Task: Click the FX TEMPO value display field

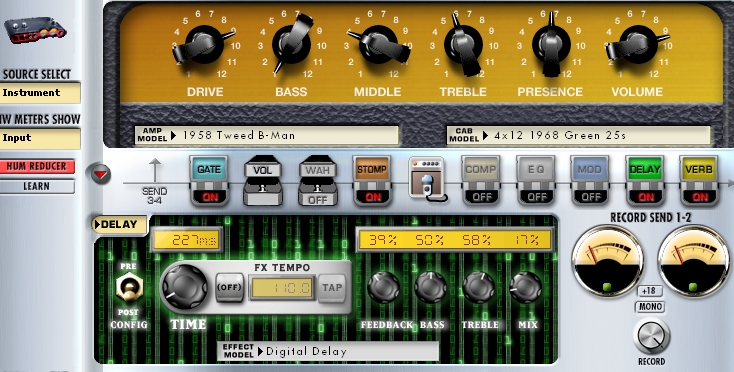Action: point(282,287)
